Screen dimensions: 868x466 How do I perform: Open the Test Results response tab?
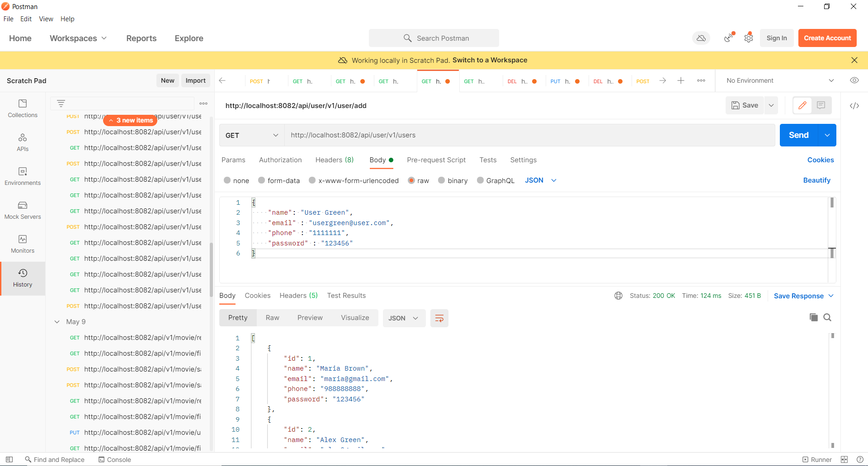[x=346, y=296]
